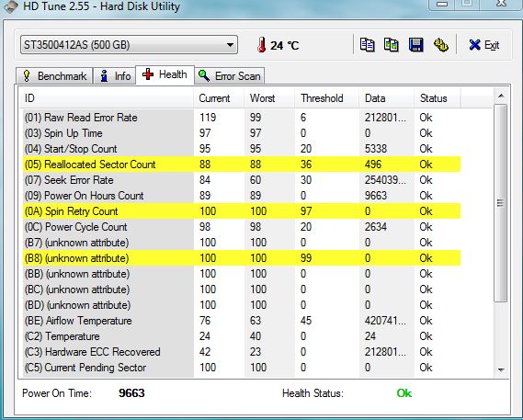The image size is (523, 420).
Task: Open the options wrench icon
Action: point(441,45)
